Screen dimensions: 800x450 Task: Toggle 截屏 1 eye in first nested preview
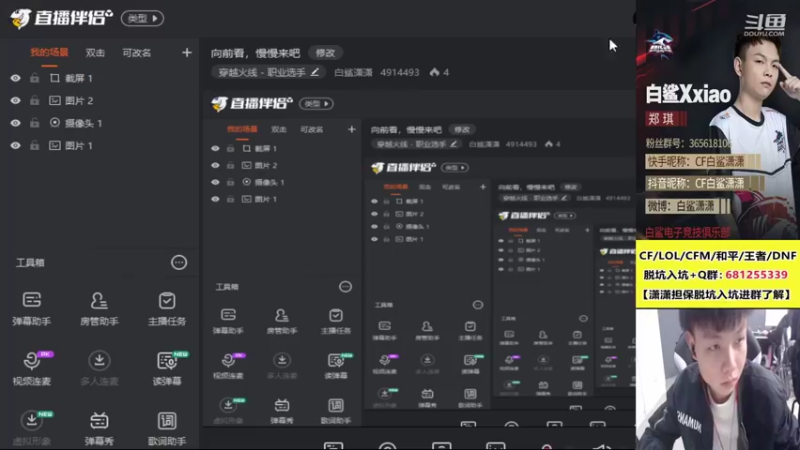(x=215, y=148)
